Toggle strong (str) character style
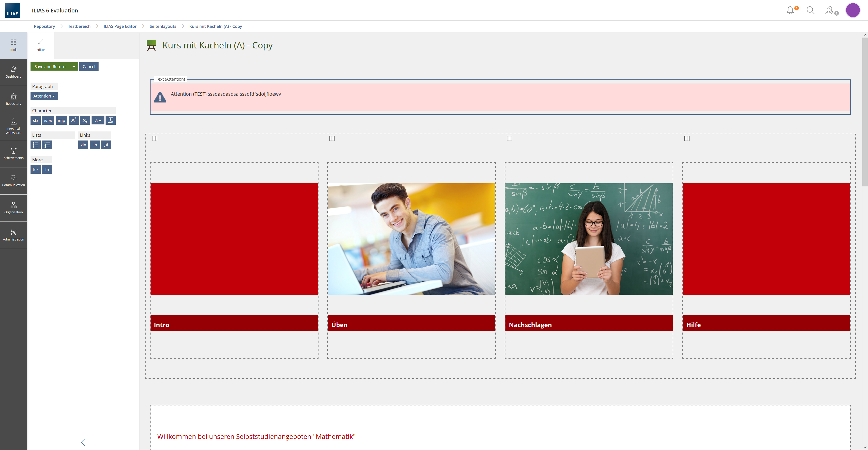This screenshot has width=868, height=450. pos(35,120)
